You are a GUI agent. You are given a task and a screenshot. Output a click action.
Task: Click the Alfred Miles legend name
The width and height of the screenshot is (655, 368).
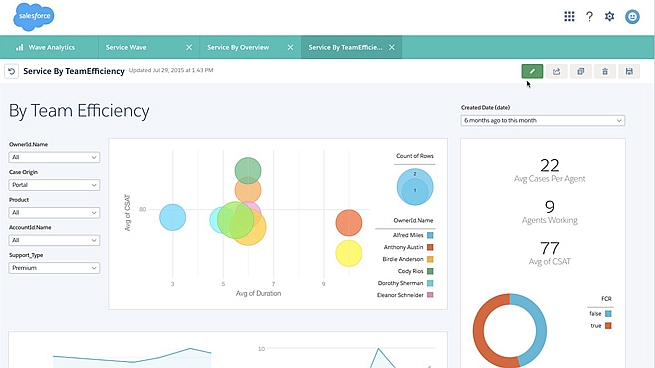click(408, 235)
